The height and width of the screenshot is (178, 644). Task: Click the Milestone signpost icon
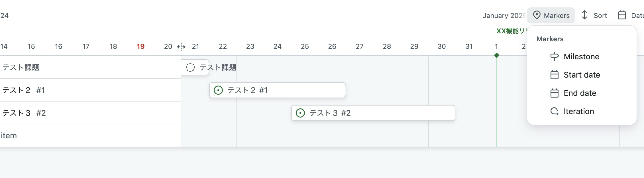click(554, 56)
